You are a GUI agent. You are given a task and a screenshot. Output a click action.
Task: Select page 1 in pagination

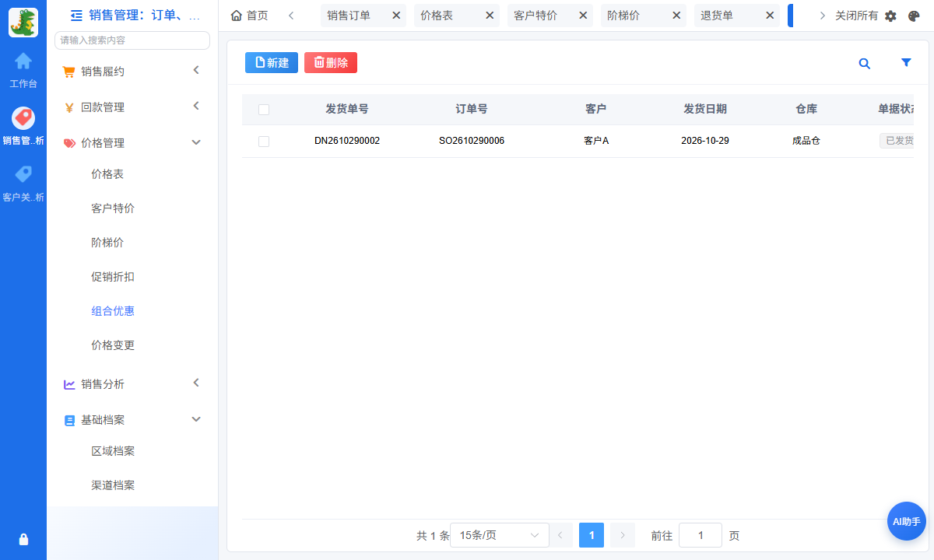tap(592, 535)
